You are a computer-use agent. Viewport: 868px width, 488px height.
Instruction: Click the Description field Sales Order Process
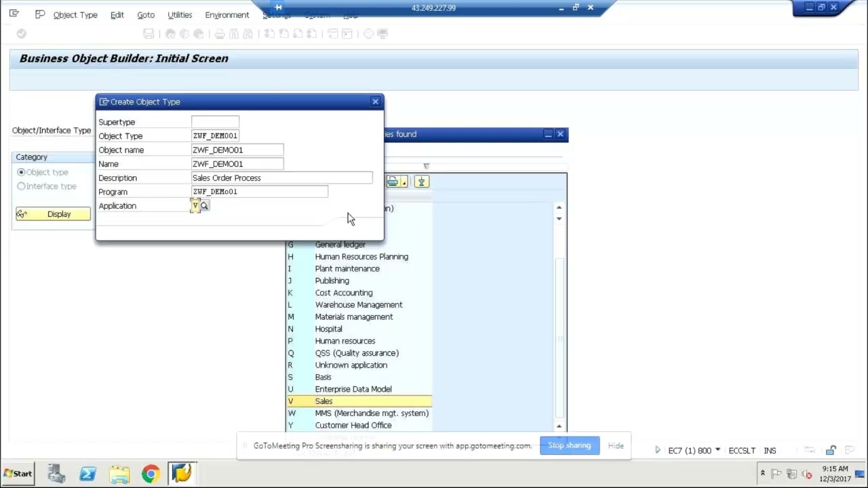pos(282,178)
